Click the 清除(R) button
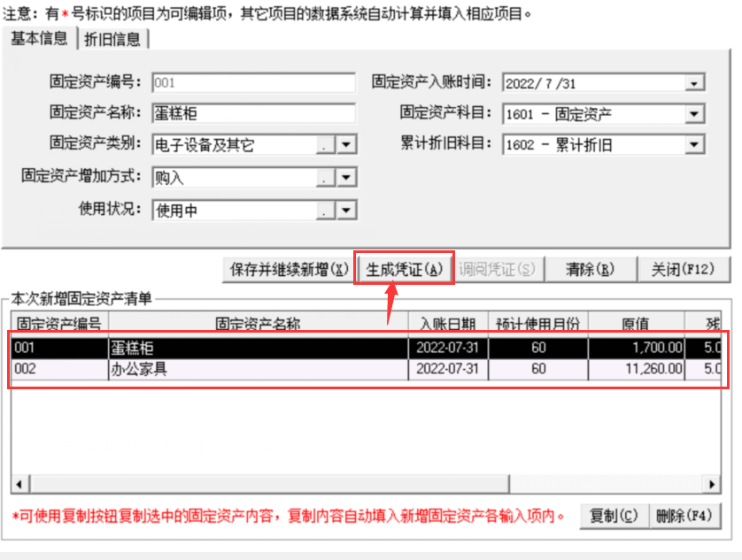The image size is (742, 560). [590, 270]
